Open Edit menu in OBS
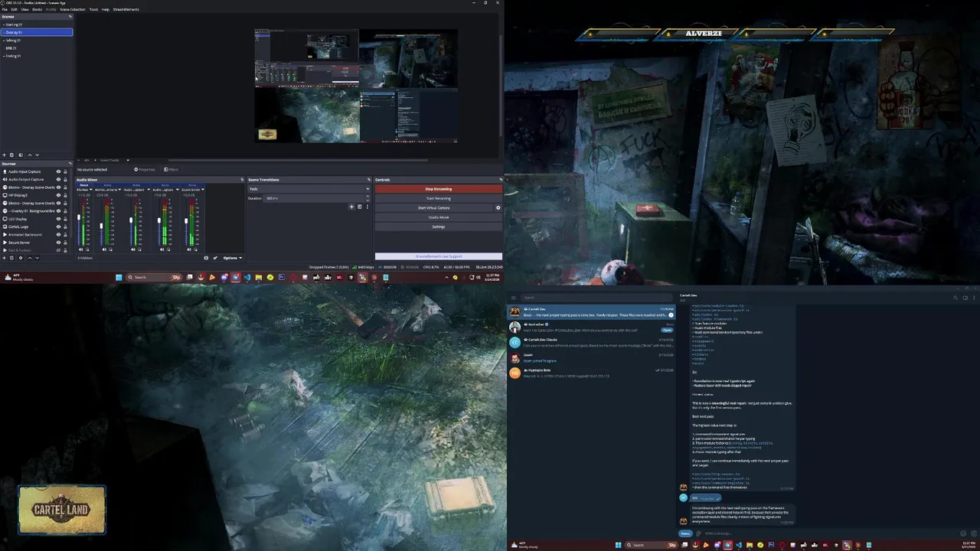The image size is (980, 551). click(x=15, y=9)
